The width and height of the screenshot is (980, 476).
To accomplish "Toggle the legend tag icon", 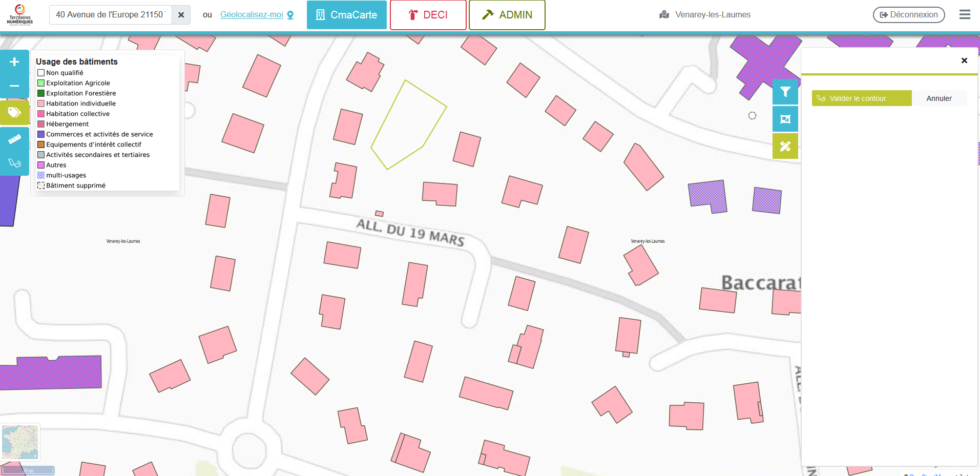I will click(14, 112).
